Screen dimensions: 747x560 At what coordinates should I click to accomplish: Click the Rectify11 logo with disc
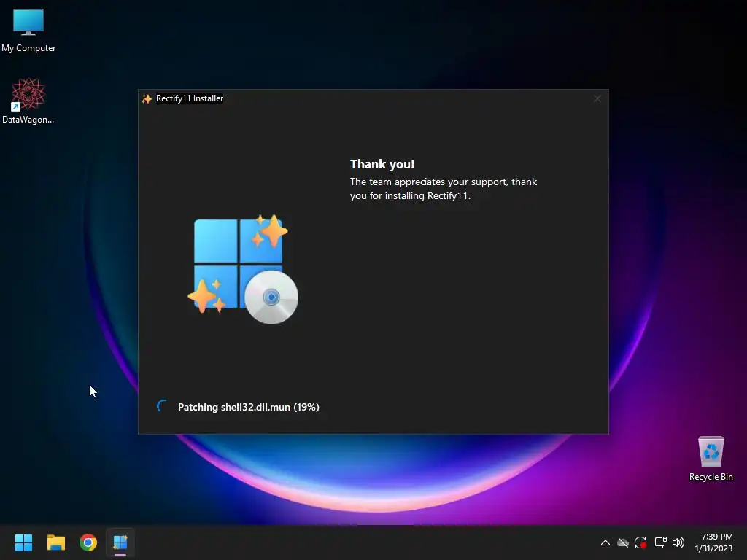coord(243,270)
